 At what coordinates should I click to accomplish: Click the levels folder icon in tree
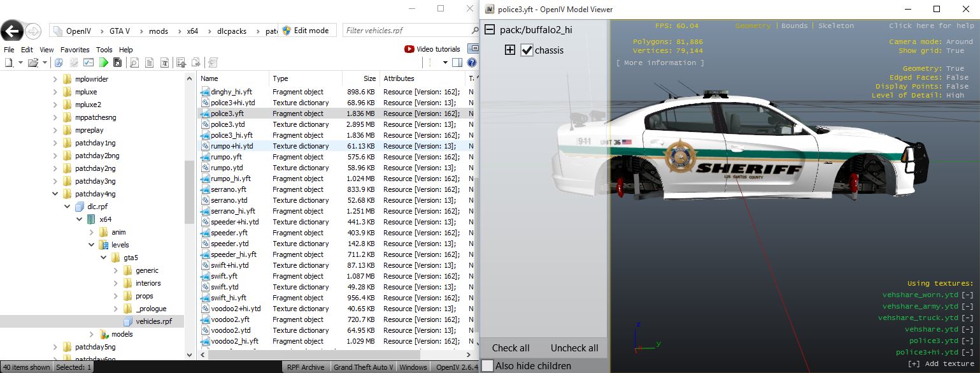[x=103, y=245]
